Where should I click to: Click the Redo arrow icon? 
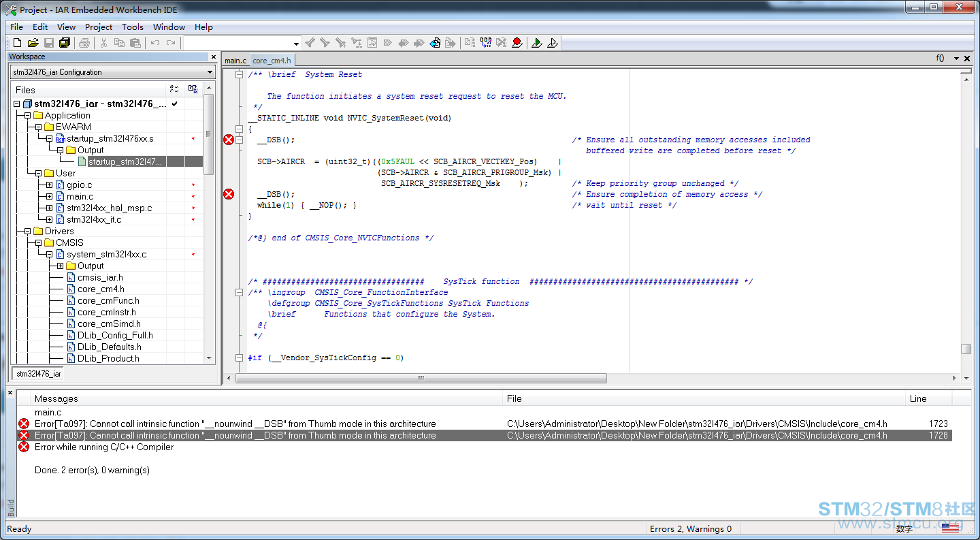pyautogui.click(x=171, y=43)
